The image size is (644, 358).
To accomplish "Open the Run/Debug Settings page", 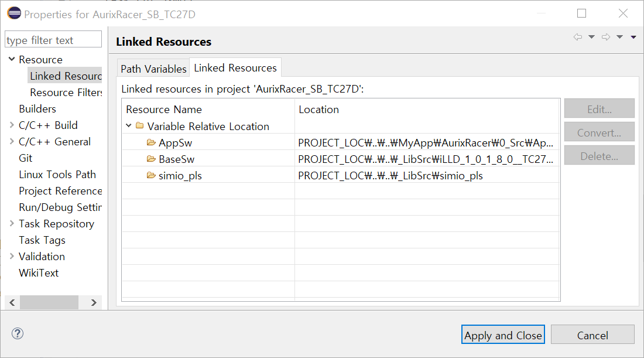I will point(60,207).
